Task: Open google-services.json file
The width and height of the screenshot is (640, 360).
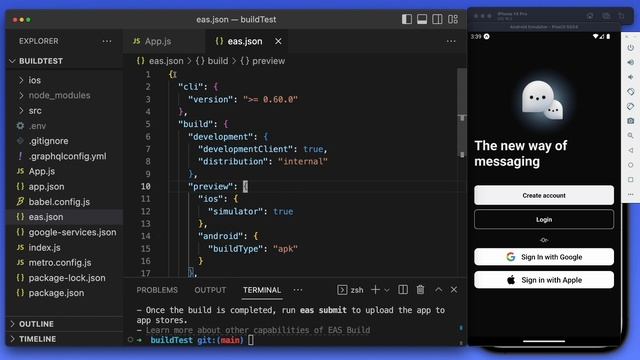Action: [72, 232]
